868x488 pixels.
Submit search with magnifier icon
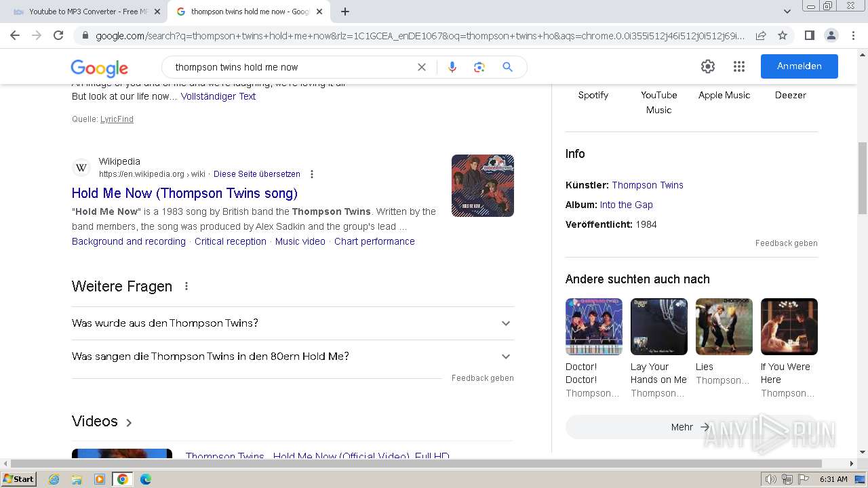coord(507,67)
